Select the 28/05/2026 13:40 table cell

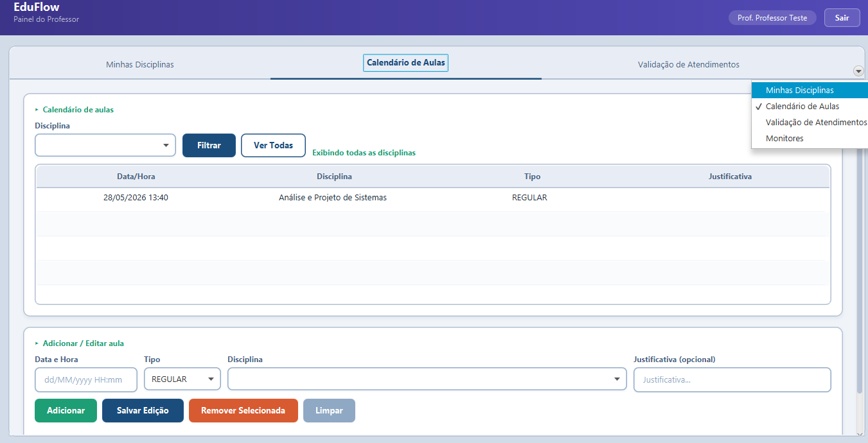click(136, 198)
